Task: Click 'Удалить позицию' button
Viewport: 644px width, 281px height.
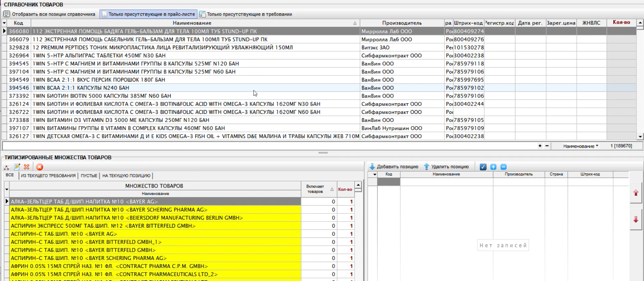Action: click(x=446, y=167)
